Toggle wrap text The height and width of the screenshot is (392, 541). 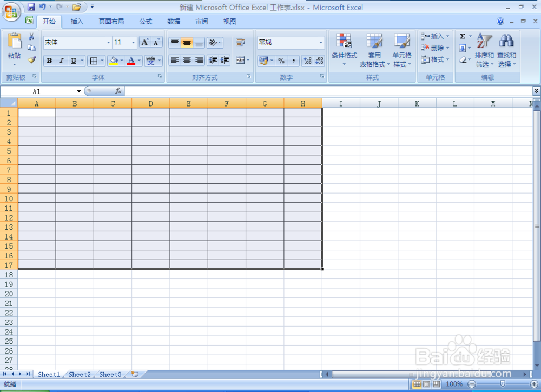(x=241, y=42)
